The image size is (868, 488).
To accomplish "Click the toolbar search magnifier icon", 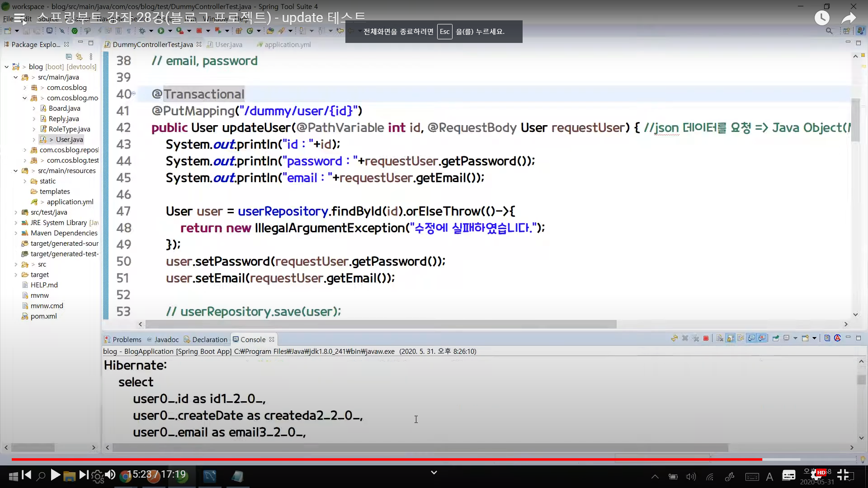I will coord(829,31).
